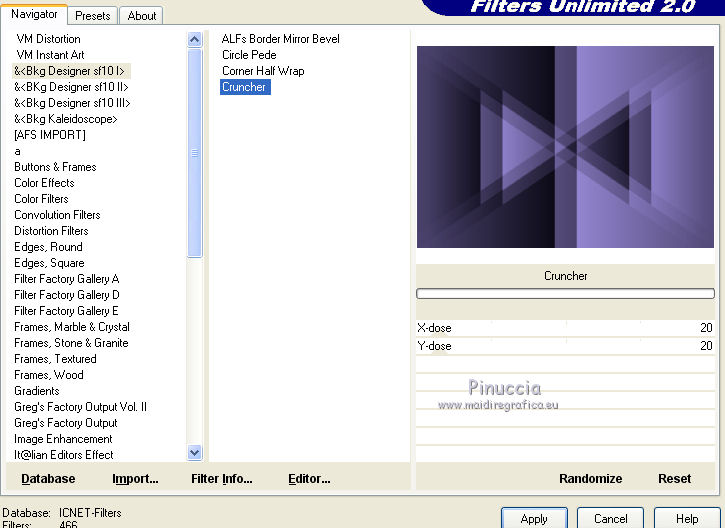The image size is (725, 528).
Task: Apply the Cruncher filter
Action: 534,518
